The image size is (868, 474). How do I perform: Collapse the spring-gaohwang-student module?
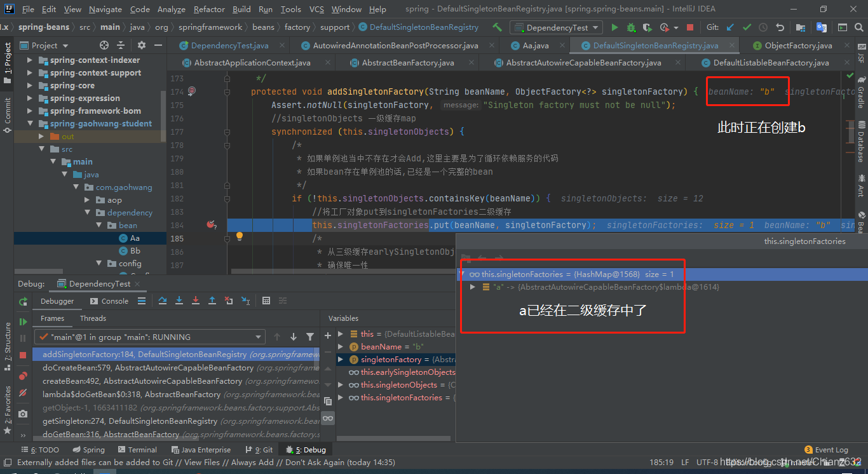(x=30, y=123)
